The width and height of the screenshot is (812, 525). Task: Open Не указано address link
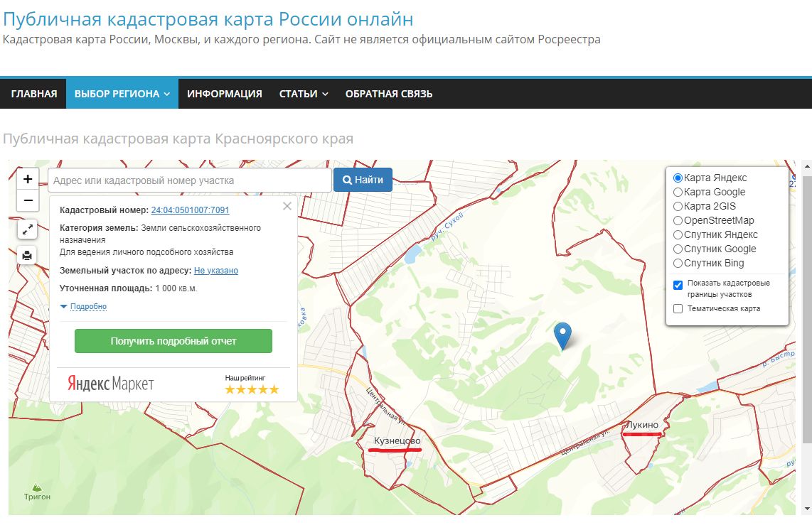(x=216, y=271)
